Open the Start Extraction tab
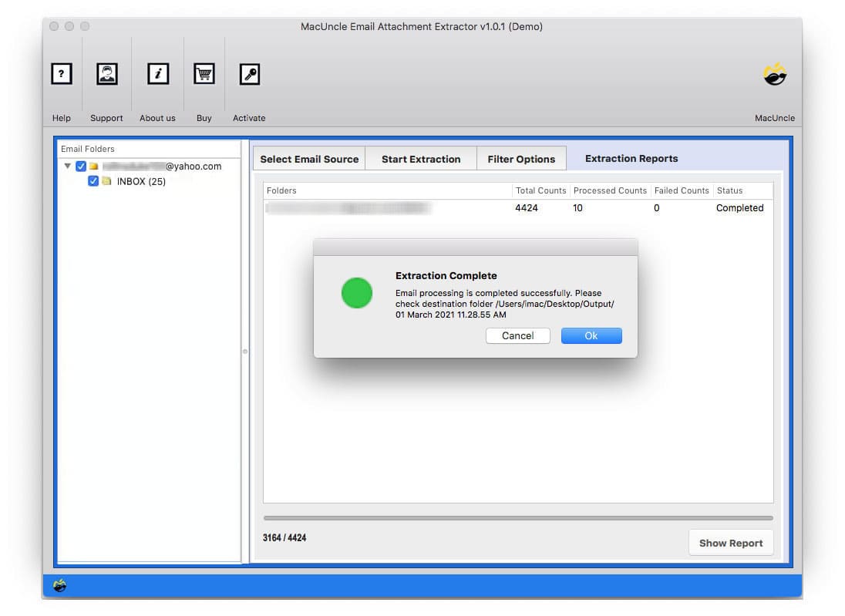This screenshot has height=616, width=845. click(420, 158)
